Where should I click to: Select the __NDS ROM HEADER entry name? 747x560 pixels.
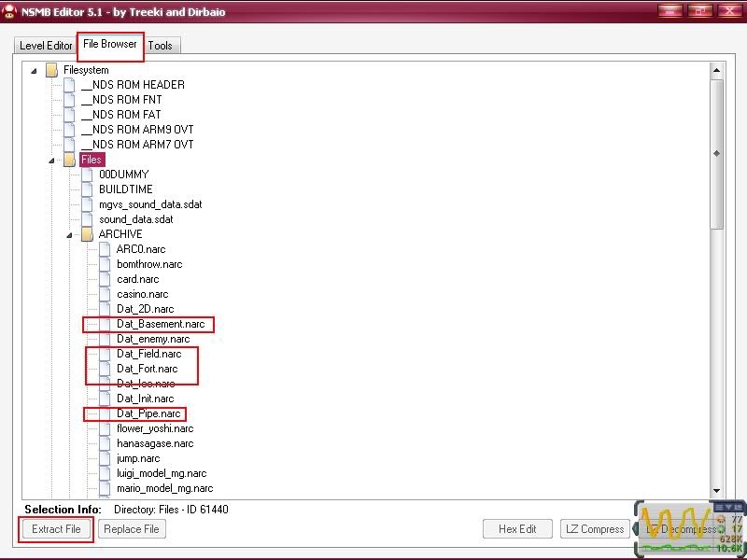click(133, 85)
